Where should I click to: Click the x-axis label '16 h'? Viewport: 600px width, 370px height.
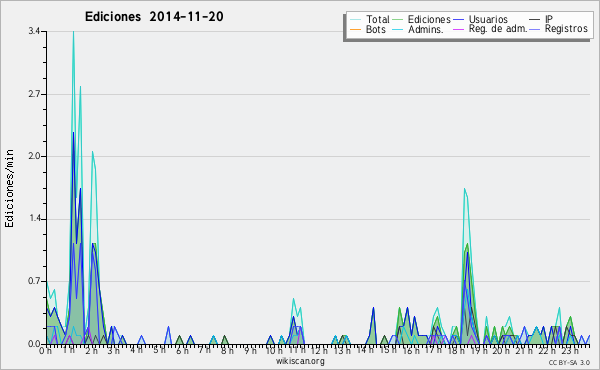(x=411, y=351)
